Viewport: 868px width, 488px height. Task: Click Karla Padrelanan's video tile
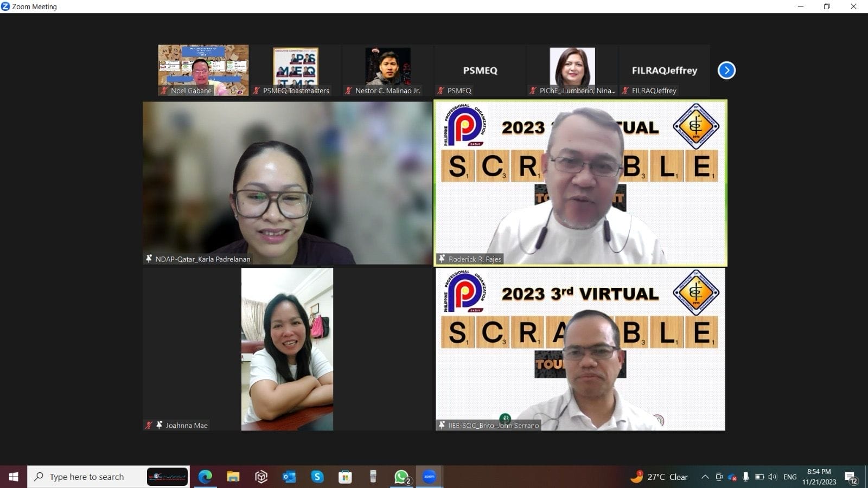(x=288, y=183)
